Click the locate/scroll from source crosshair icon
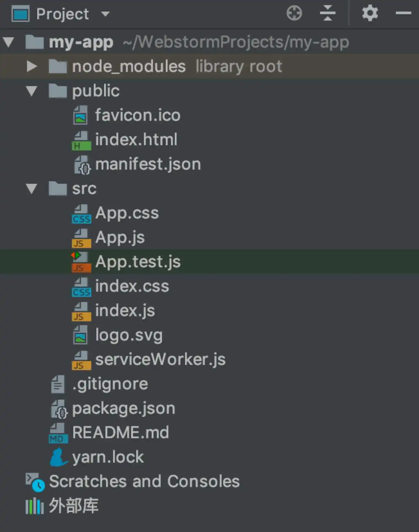The height and width of the screenshot is (532, 419). 294,13
